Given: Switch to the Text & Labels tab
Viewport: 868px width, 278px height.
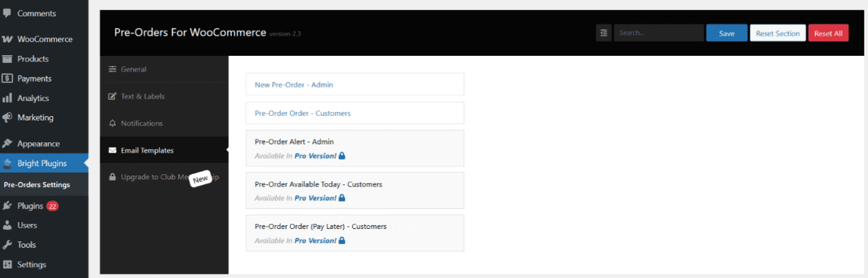Looking at the screenshot, I should (143, 96).
